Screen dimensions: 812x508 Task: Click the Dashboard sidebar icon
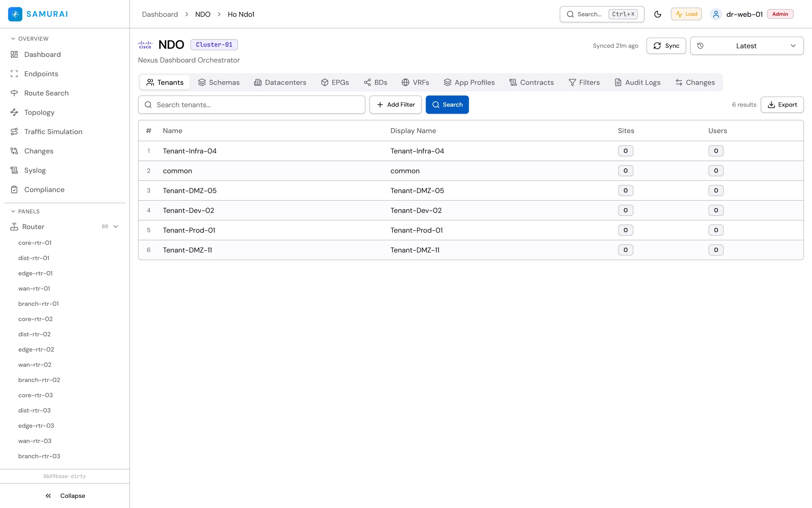(x=14, y=54)
